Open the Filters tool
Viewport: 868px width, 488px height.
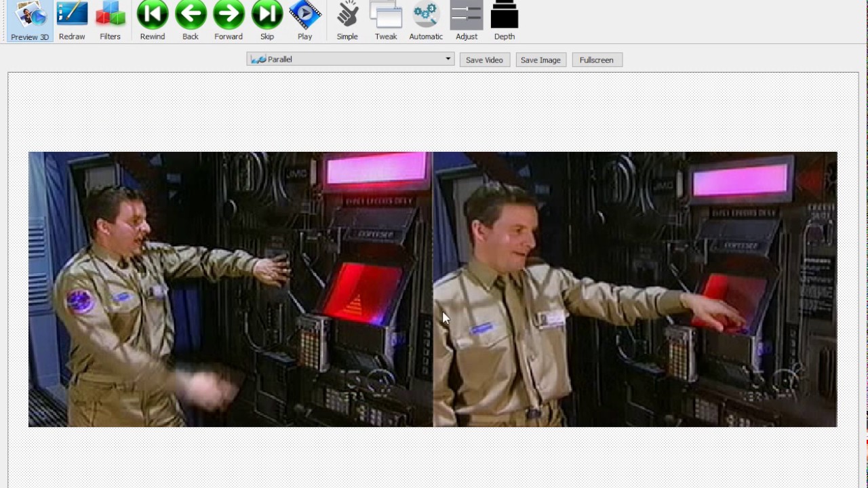pyautogui.click(x=110, y=21)
